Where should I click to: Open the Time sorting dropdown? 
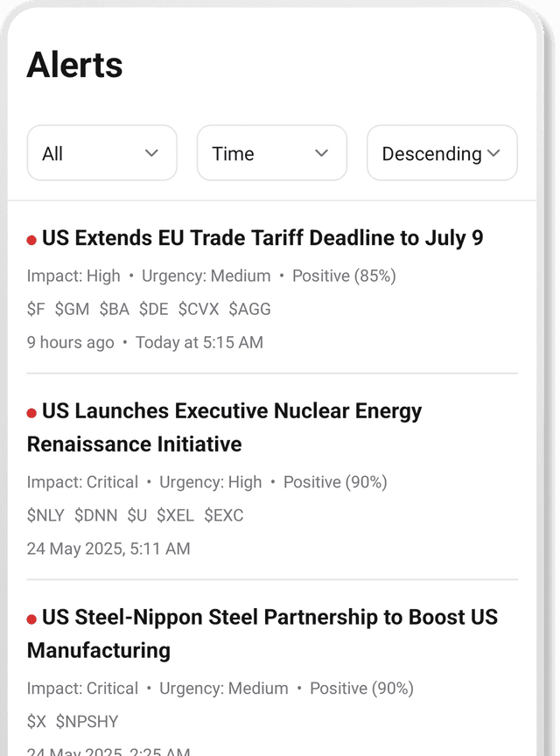coord(271,153)
